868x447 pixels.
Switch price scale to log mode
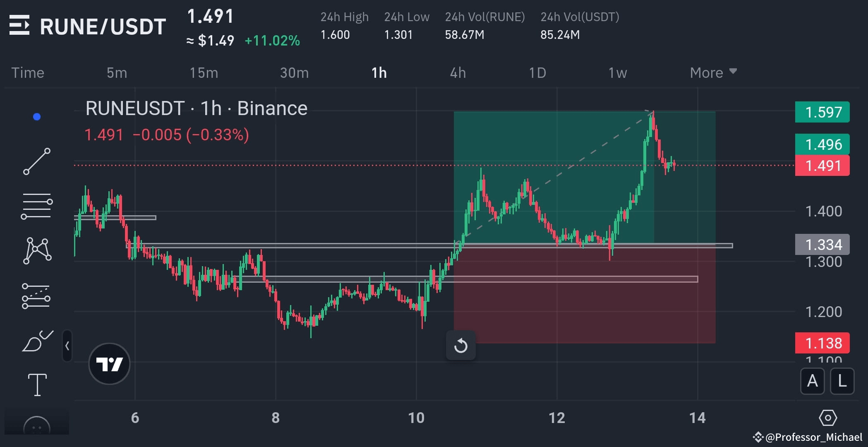pyautogui.click(x=842, y=382)
